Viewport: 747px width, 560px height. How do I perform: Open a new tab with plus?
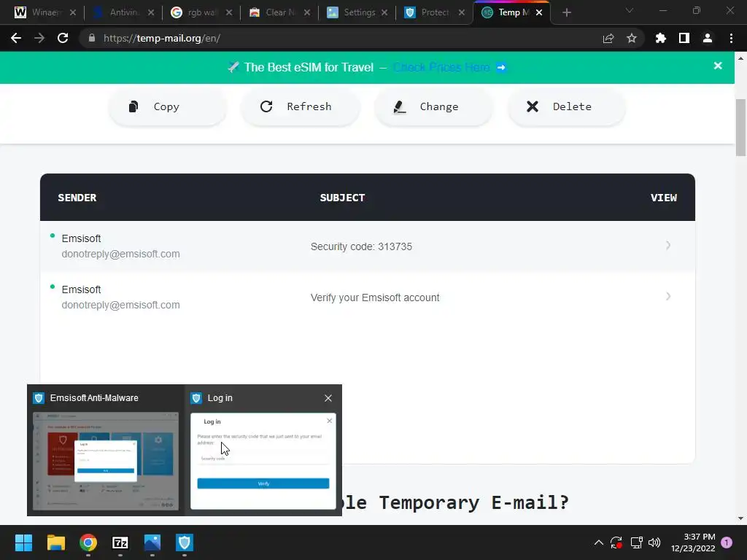pyautogui.click(x=566, y=13)
